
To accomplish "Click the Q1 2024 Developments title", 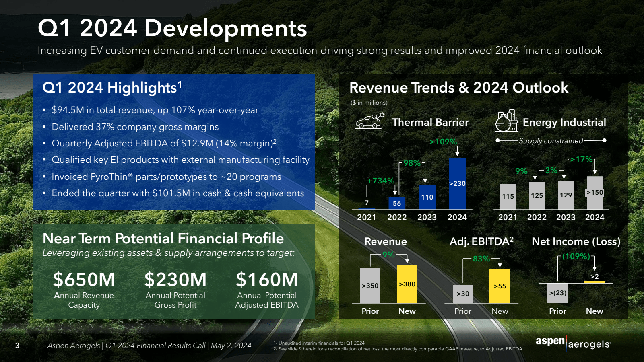I will [x=172, y=28].
